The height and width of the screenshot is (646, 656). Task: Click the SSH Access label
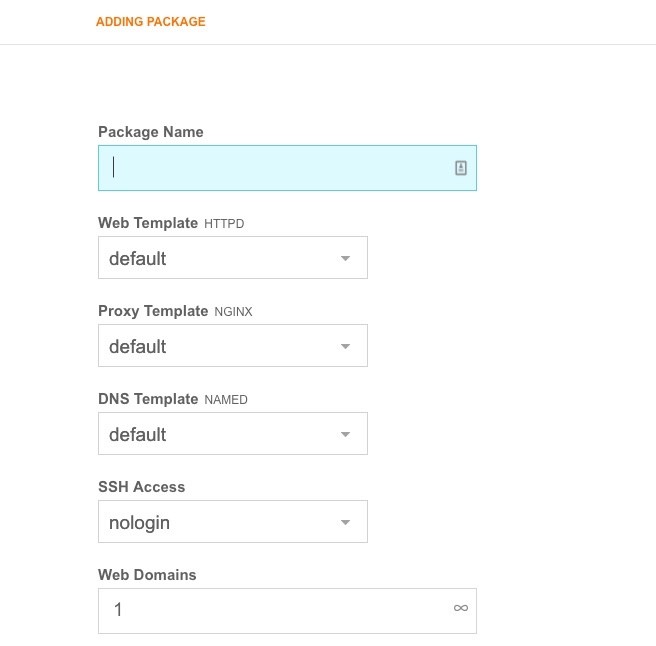(141, 487)
